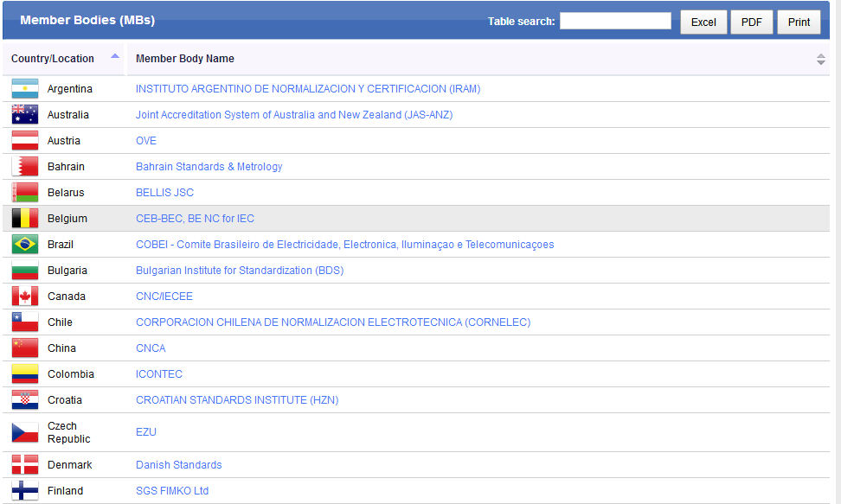Click the Croatia flag icon

pos(24,400)
